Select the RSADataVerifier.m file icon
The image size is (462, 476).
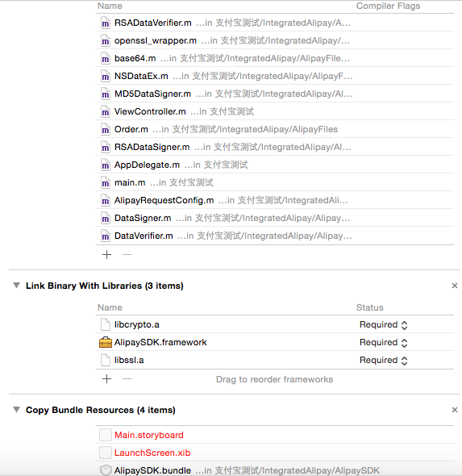pyautogui.click(x=106, y=23)
